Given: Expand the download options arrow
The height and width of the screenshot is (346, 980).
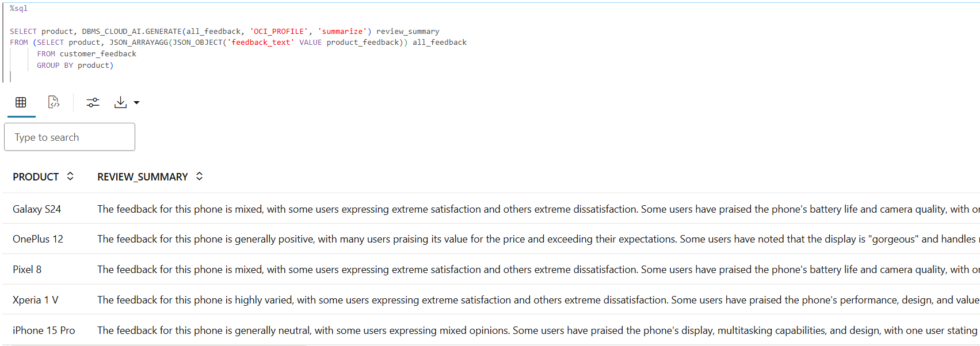Looking at the screenshot, I should [136, 103].
